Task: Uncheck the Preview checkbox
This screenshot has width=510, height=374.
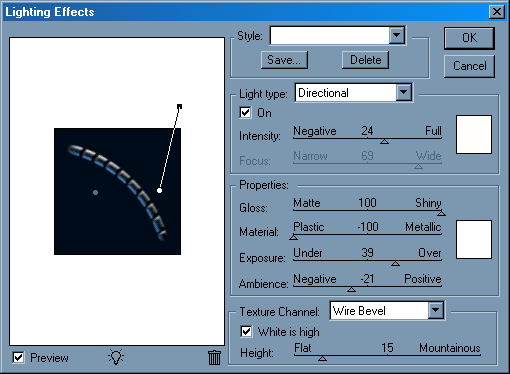Action: click(x=18, y=358)
